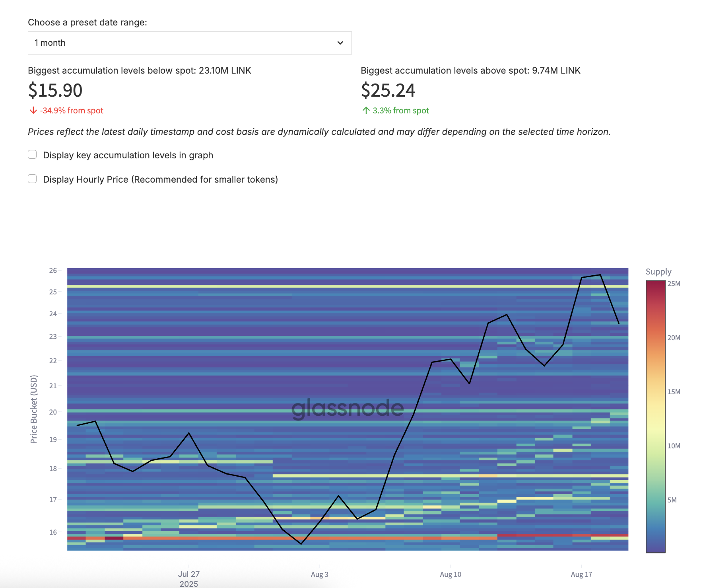Click the 3.3% from spot text
The image size is (703, 588).
401,110
